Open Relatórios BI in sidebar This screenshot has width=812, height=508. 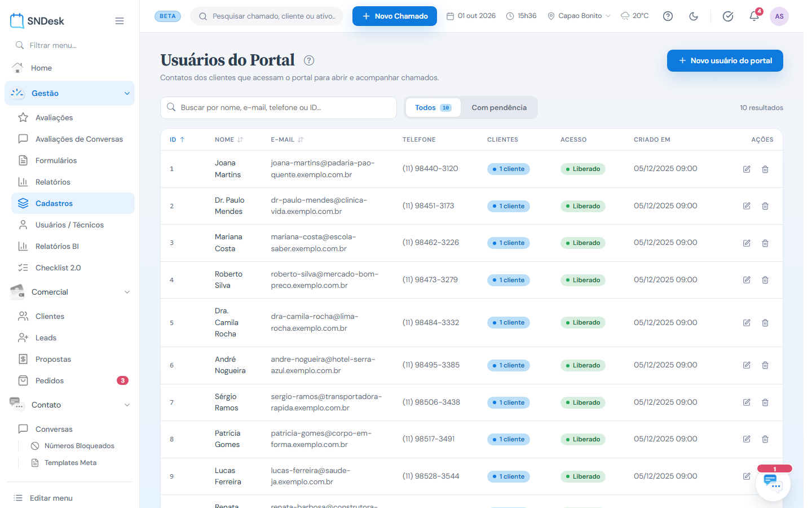pos(73,246)
